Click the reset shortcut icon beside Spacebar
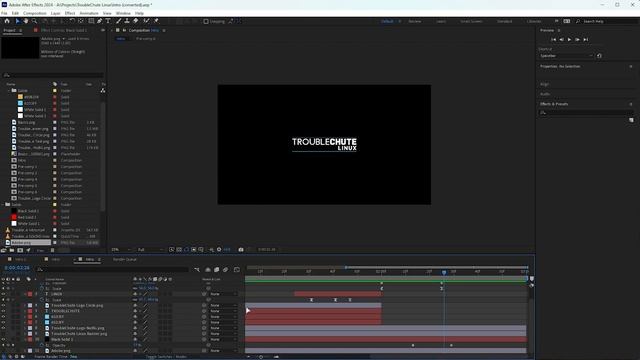This screenshot has height=360, width=640. (x=599, y=56)
